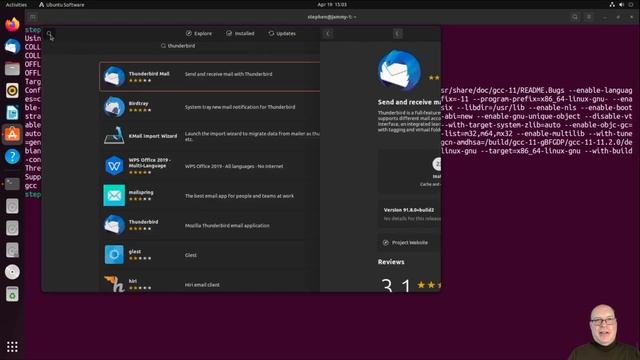Open the optical disc icon in dock
The height and width of the screenshot is (360, 640).
tap(12, 272)
